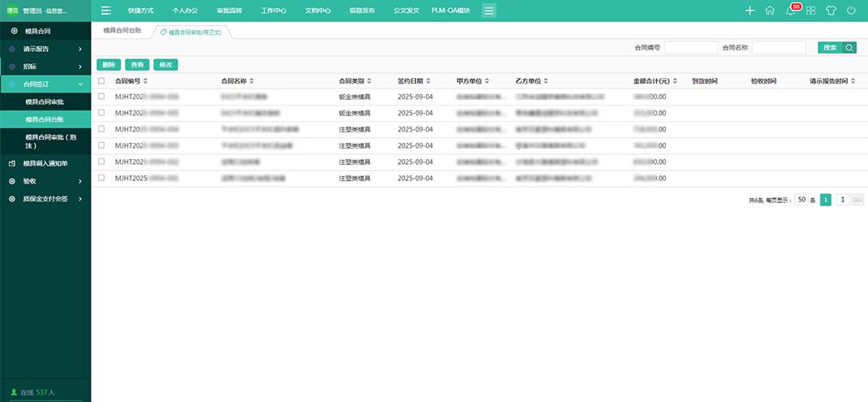Collapse the 合同签订 sidebar section
Screen dimensions: 868x402
pyautogui.click(x=45, y=84)
